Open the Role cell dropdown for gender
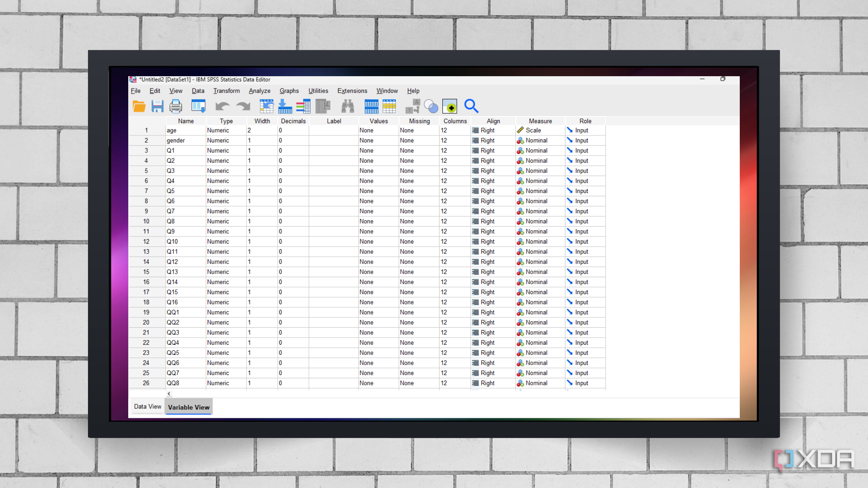This screenshot has height=488, width=868. 585,141
